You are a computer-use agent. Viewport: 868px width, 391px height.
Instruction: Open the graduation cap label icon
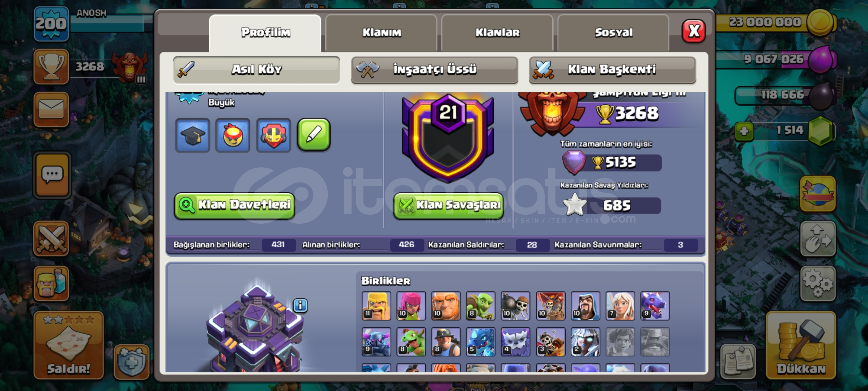[x=192, y=135]
